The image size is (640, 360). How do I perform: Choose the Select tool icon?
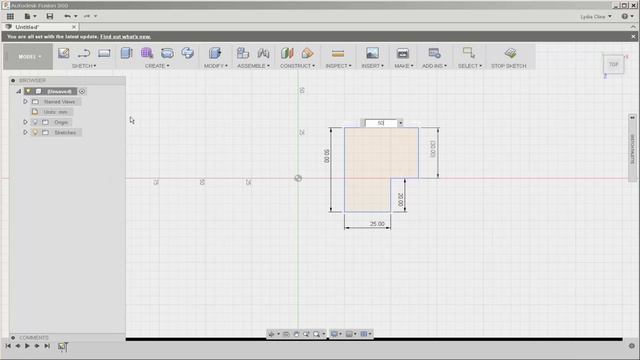point(469,53)
